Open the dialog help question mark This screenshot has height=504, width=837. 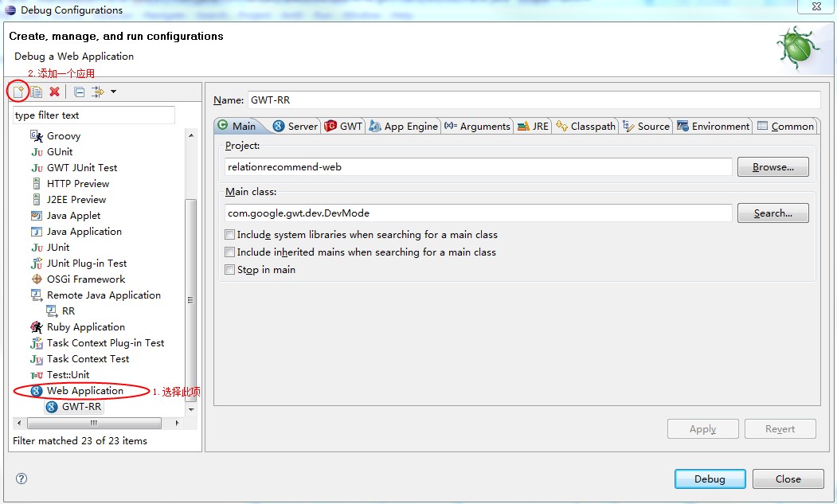tap(22, 479)
